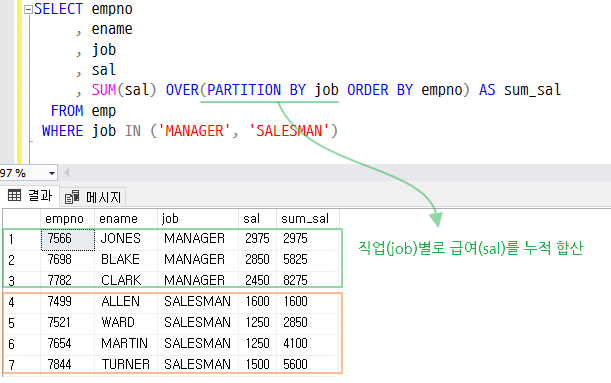
Task: Select row header 5 in results grid
Action: [x=21, y=323]
